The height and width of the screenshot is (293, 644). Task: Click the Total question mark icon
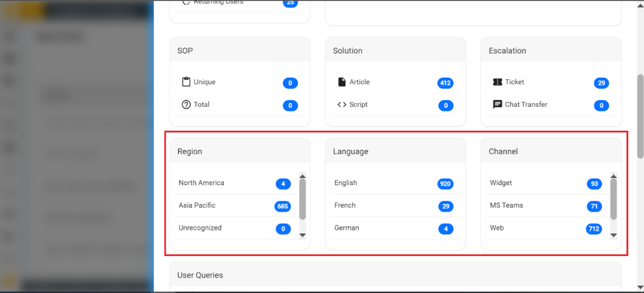pos(186,104)
